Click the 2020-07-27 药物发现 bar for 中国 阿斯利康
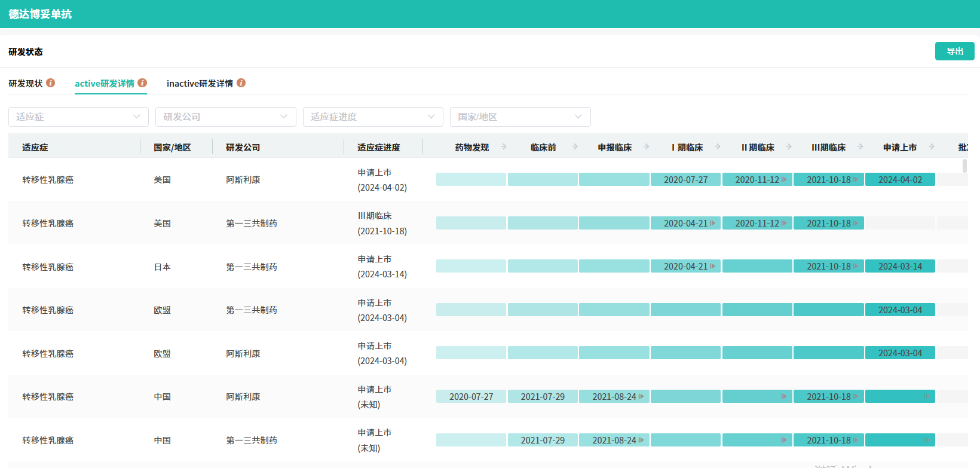Viewport: 980px width, 468px height. 471,396
